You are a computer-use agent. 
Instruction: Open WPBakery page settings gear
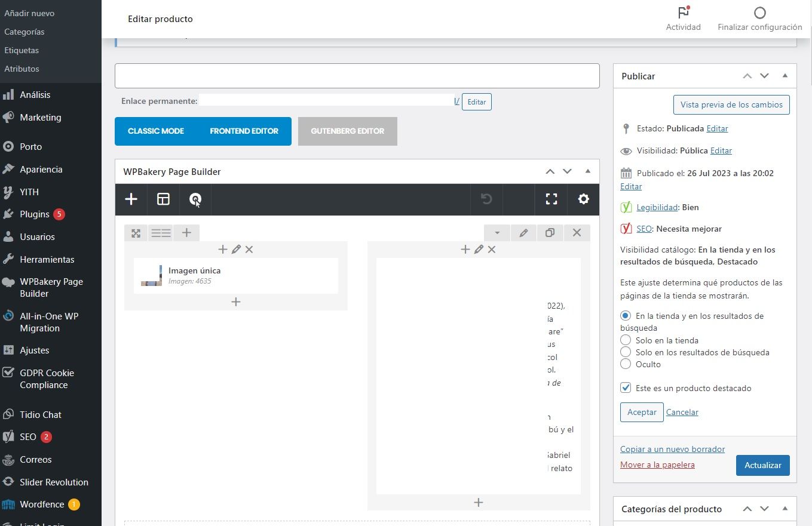pos(584,199)
